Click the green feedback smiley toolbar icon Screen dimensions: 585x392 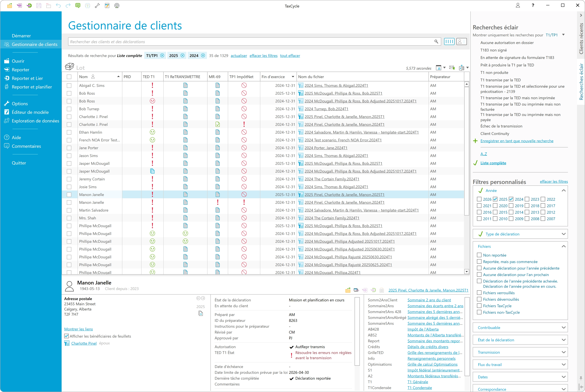tap(78, 6)
